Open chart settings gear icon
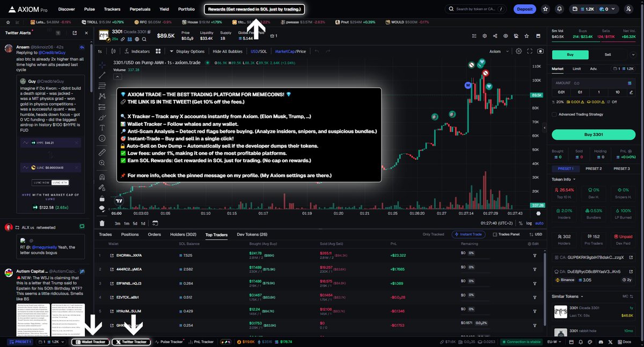Viewport: 644px width, 347px height. point(518,51)
